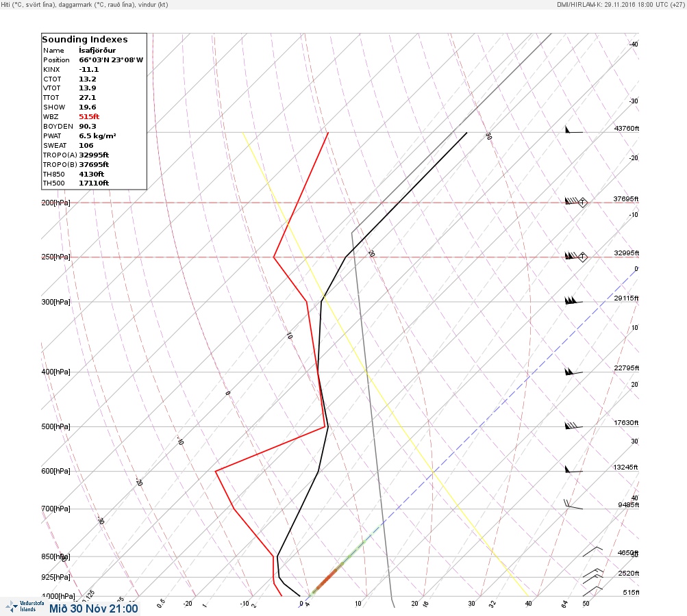
Task: Select the SHOW value 19.6
Action: point(88,107)
